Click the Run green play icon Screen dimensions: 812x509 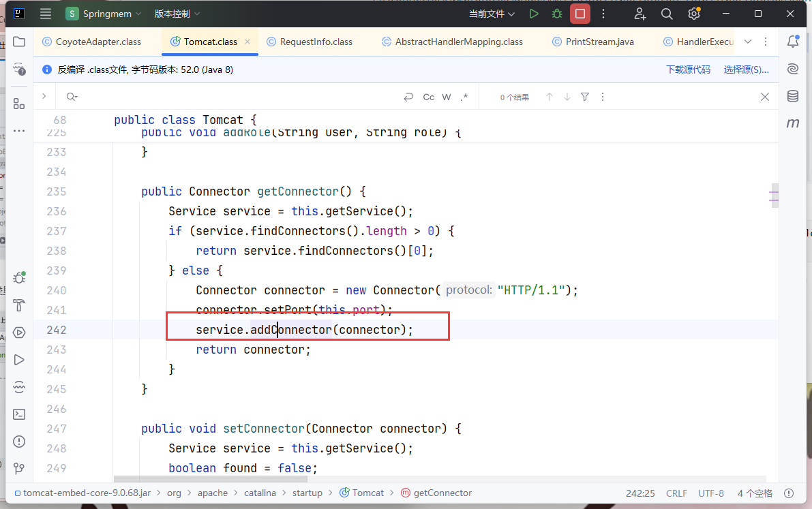[x=534, y=14]
